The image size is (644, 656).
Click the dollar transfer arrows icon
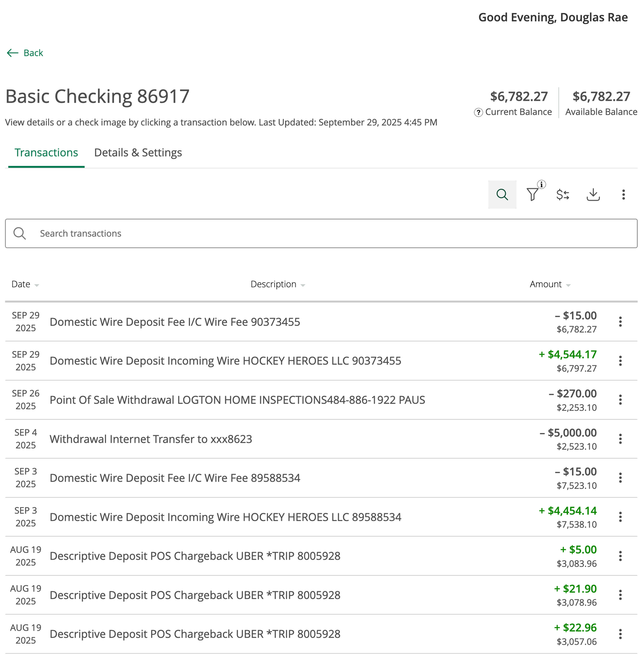(562, 194)
